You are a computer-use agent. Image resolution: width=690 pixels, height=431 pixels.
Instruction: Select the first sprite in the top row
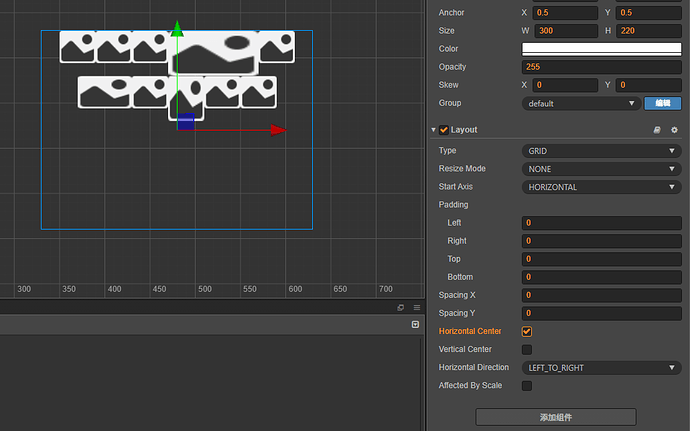77,47
